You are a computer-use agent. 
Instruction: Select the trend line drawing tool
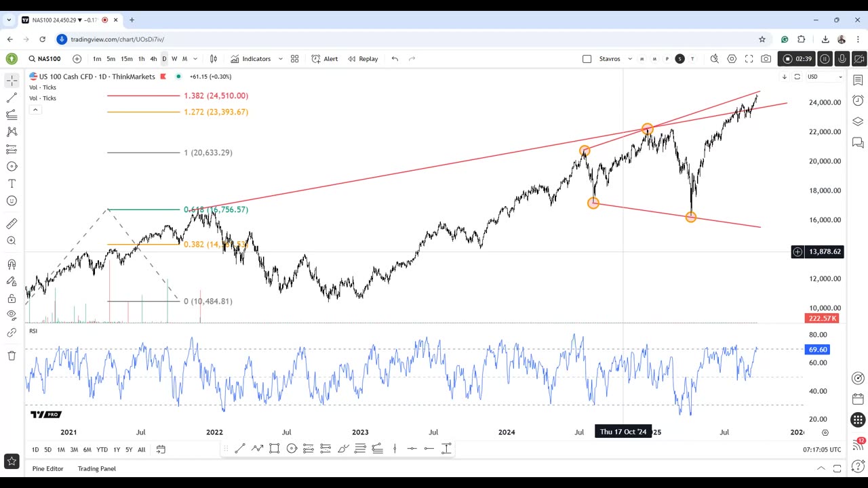click(x=12, y=98)
